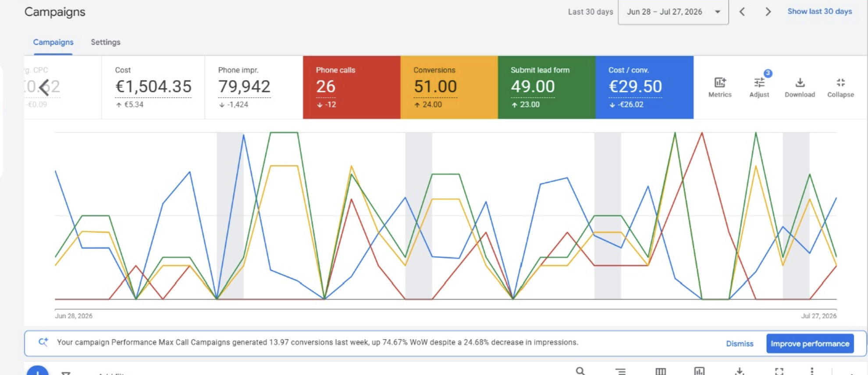
Task: Select the yellow Conversions scorecard
Action: [449, 87]
